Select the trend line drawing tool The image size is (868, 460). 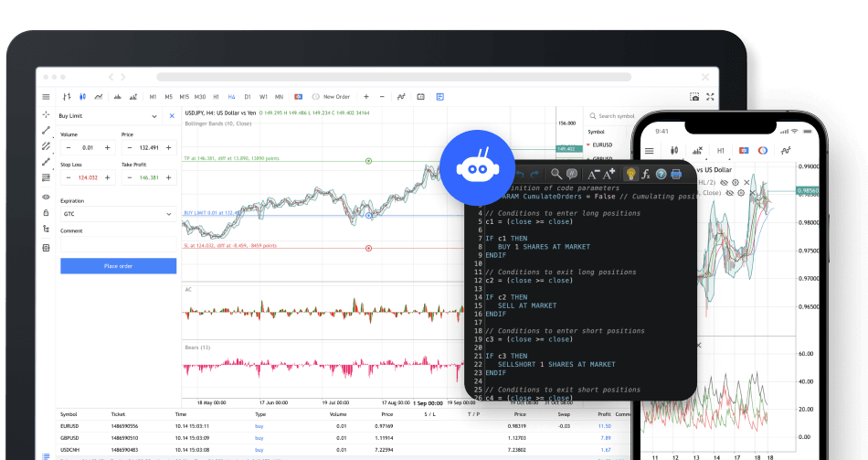[46, 131]
